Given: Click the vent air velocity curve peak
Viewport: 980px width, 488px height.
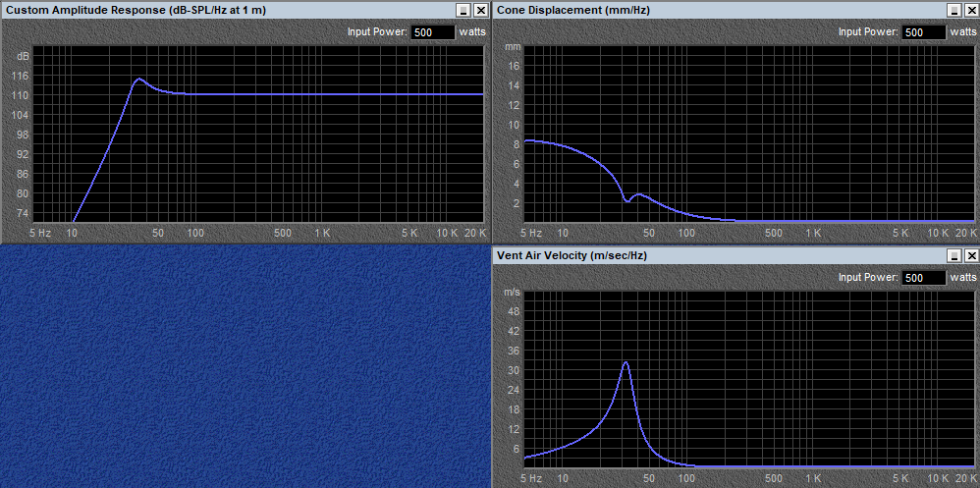Looking at the screenshot, I should 626,362.
